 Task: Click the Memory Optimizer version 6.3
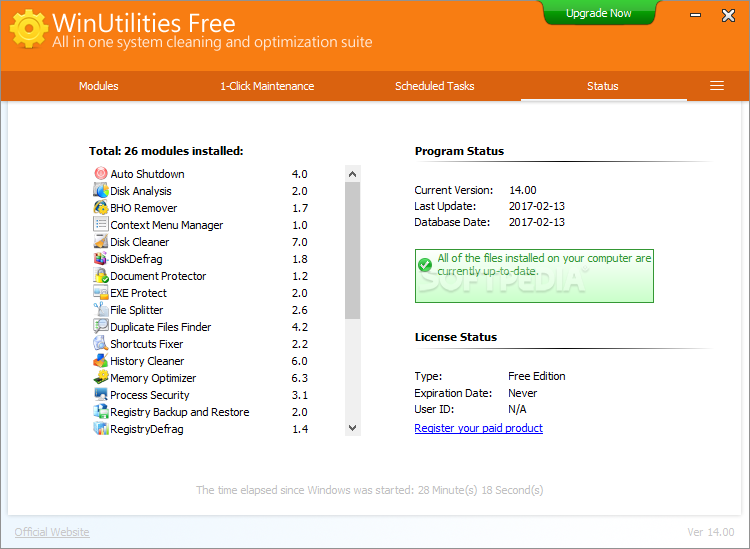click(299, 378)
